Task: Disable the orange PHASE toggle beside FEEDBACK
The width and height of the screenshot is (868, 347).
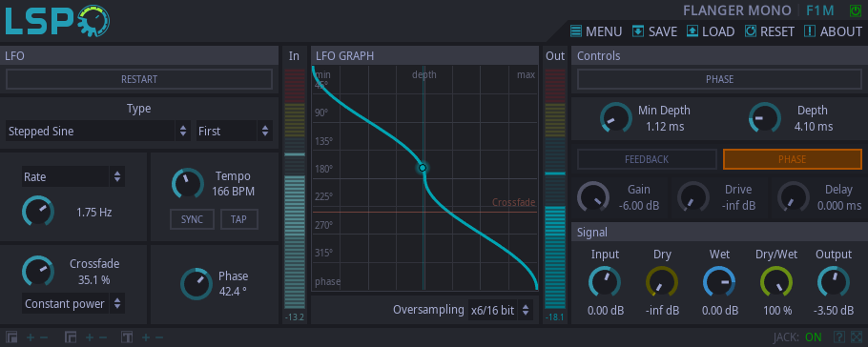Action: coord(792,159)
